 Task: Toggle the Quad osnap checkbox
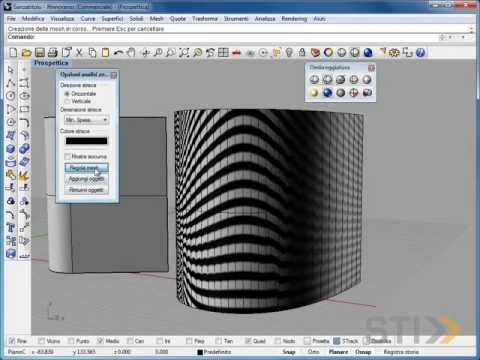(x=248, y=341)
